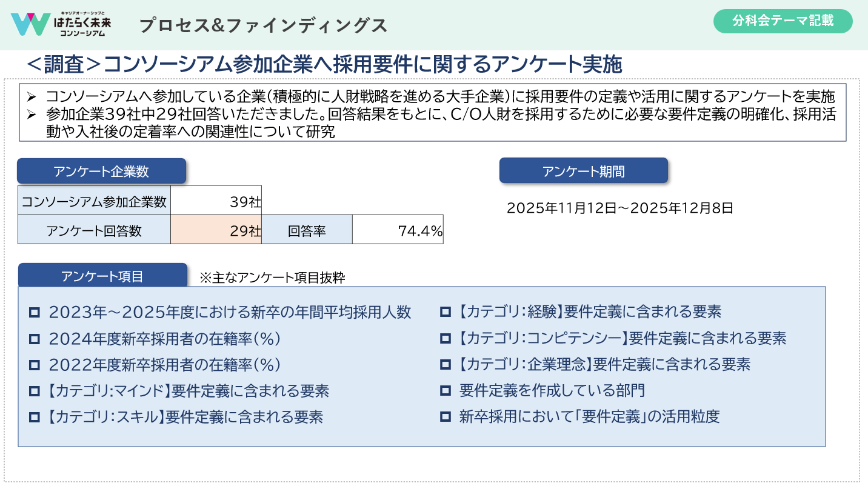
Task: Click the 39社 participating companies cell
Action: tap(216, 201)
